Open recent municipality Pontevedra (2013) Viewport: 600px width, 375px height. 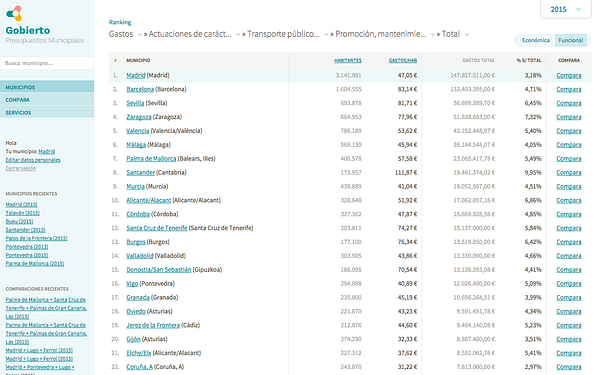pyautogui.click(x=27, y=247)
